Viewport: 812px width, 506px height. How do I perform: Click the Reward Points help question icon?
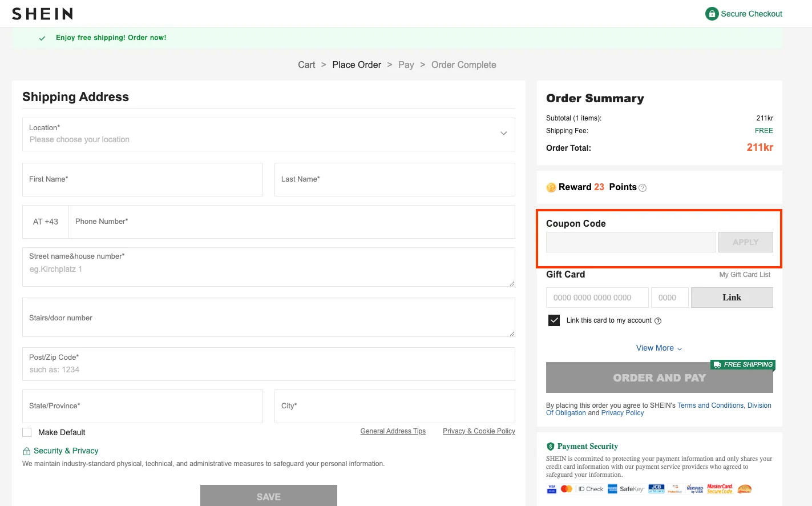(643, 188)
